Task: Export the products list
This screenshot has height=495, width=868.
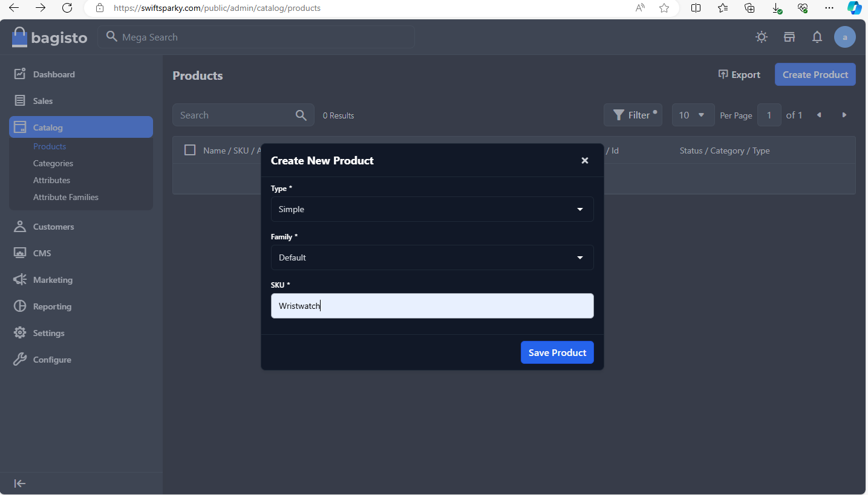Action: pyautogui.click(x=739, y=74)
